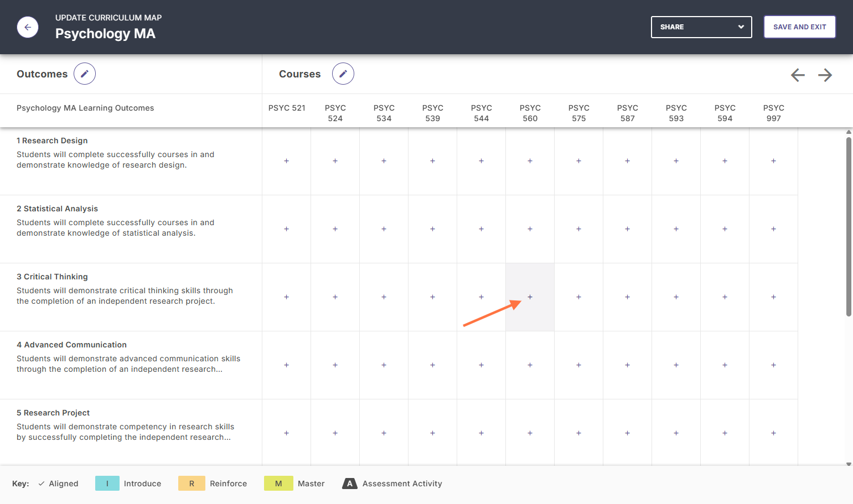The width and height of the screenshot is (853, 504).
Task: Click the 3 Critical Thinking outcome title
Action: [52, 277]
